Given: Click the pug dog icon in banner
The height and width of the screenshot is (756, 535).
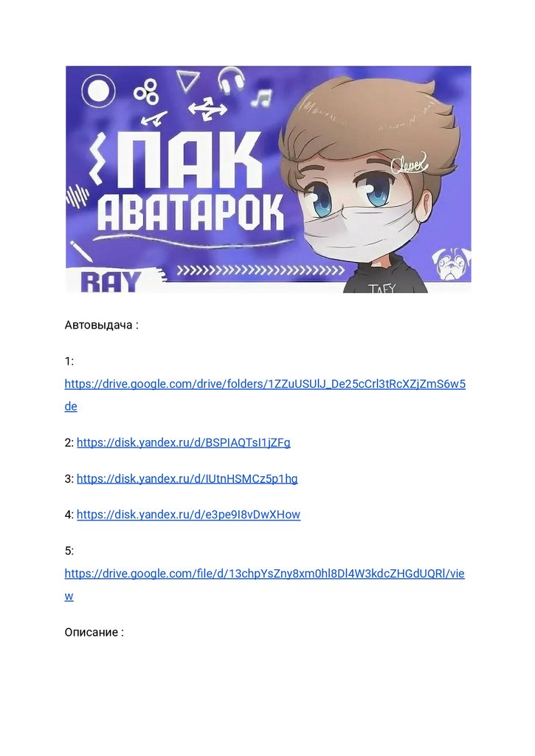Looking at the screenshot, I should [x=449, y=264].
